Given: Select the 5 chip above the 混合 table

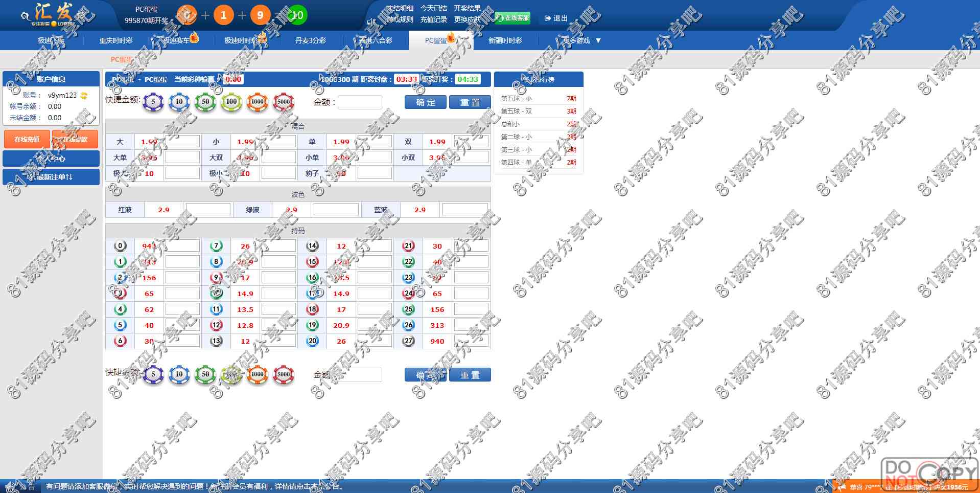Looking at the screenshot, I should 153,102.
